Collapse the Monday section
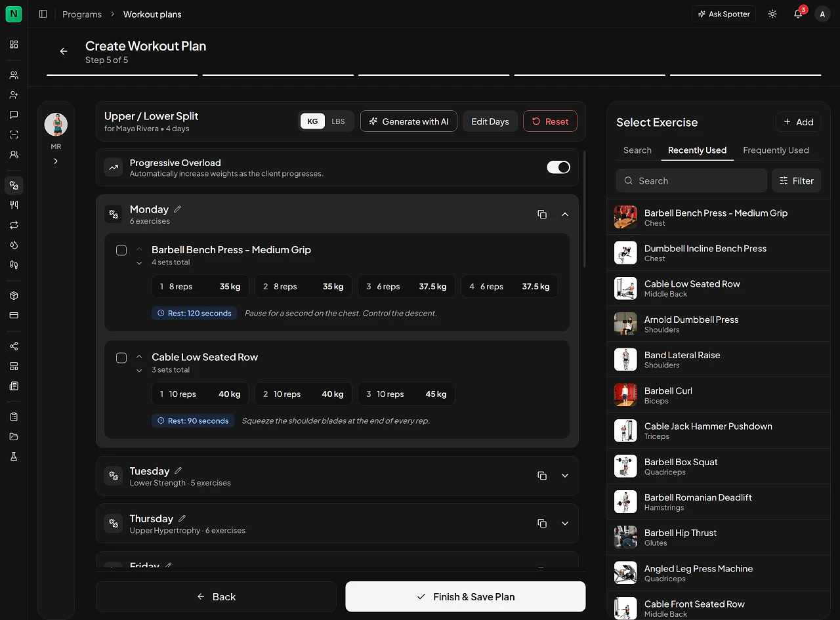Screen dimensions: 840x620 pyautogui.click(x=565, y=215)
